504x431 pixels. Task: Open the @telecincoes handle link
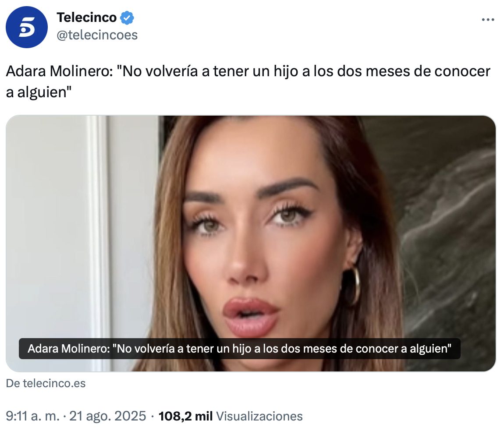click(x=97, y=35)
